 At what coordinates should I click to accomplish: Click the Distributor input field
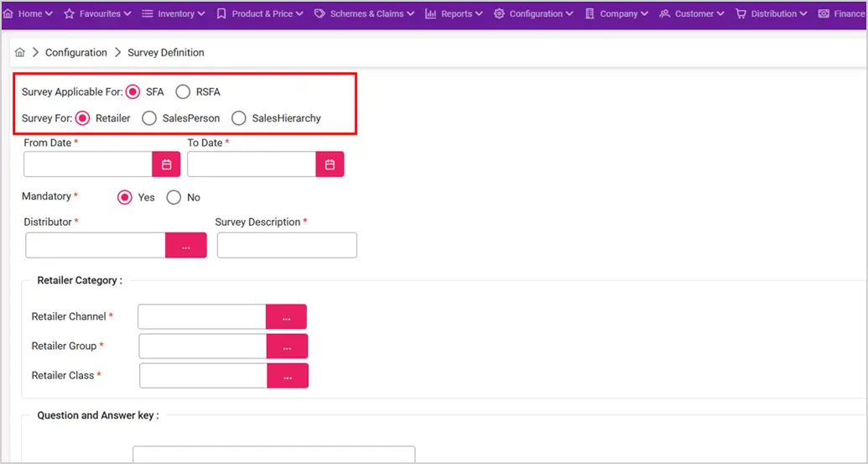[x=96, y=245]
